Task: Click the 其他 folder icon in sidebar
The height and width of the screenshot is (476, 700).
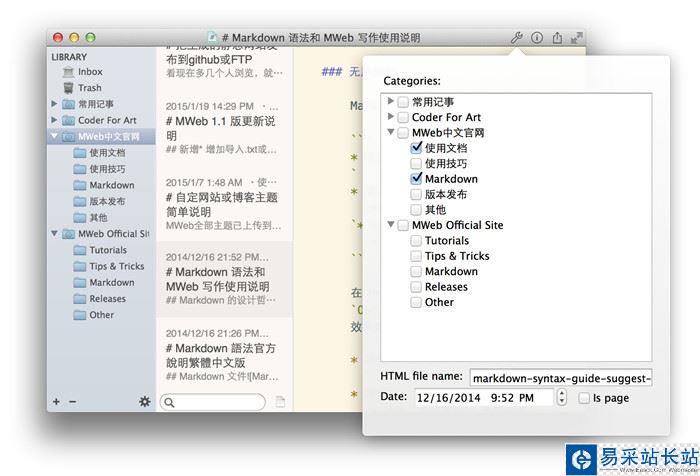Action: point(80,217)
